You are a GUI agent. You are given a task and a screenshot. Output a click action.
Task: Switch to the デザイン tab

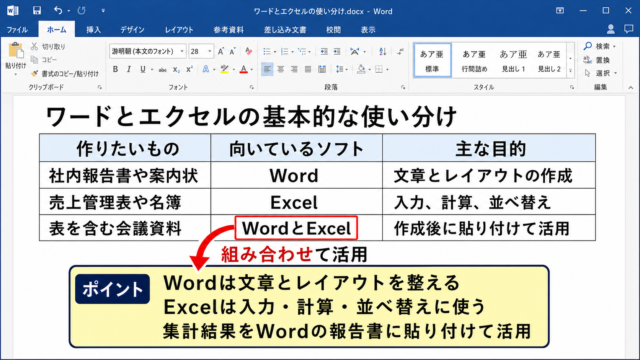[132, 30]
